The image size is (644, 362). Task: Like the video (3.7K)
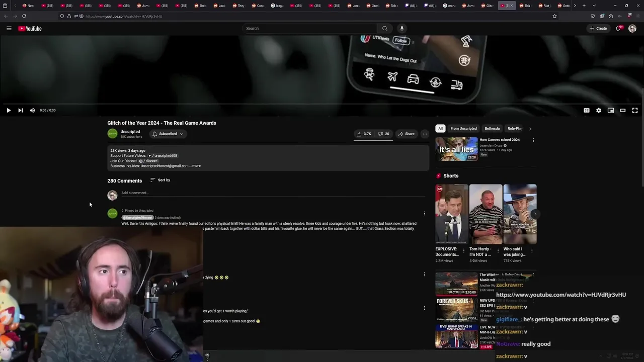tap(364, 134)
